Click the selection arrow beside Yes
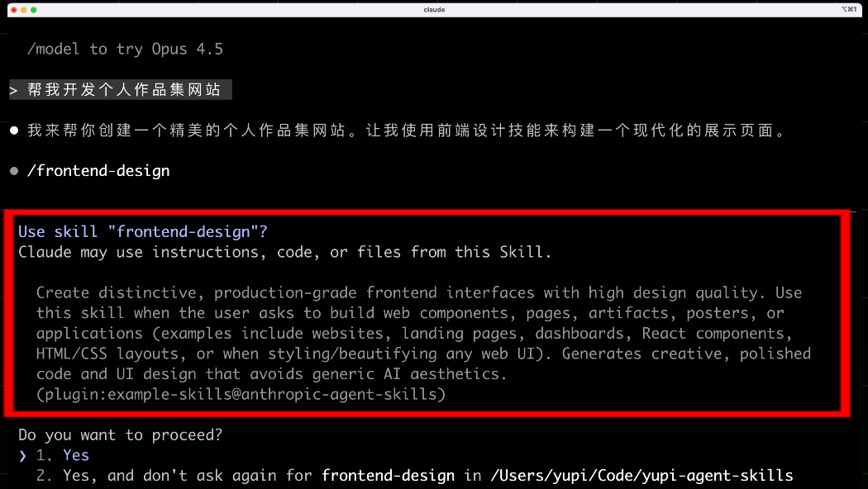This screenshot has height=489, width=868. [x=22, y=456]
